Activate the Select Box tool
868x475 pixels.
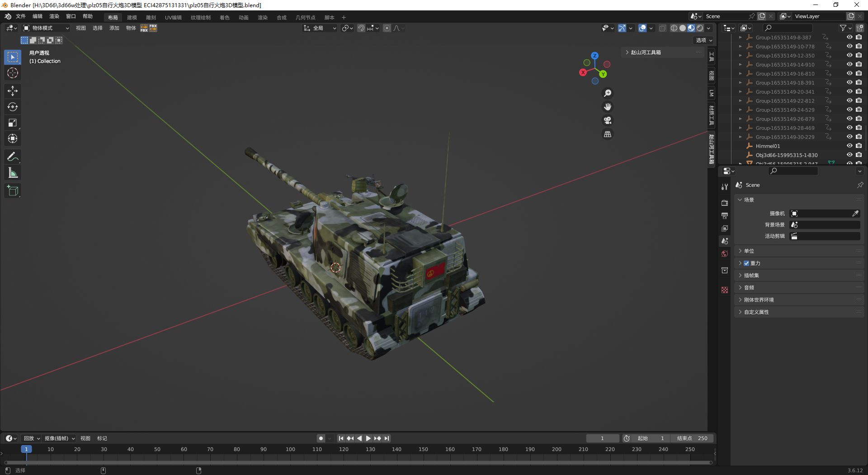pyautogui.click(x=13, y=57)
